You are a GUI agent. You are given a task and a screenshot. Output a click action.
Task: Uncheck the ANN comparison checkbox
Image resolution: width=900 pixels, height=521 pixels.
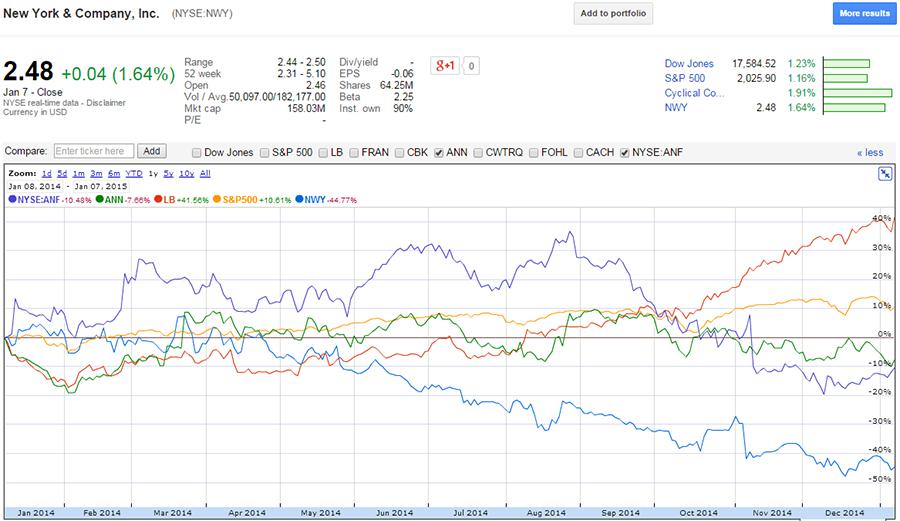coord(439,153)
